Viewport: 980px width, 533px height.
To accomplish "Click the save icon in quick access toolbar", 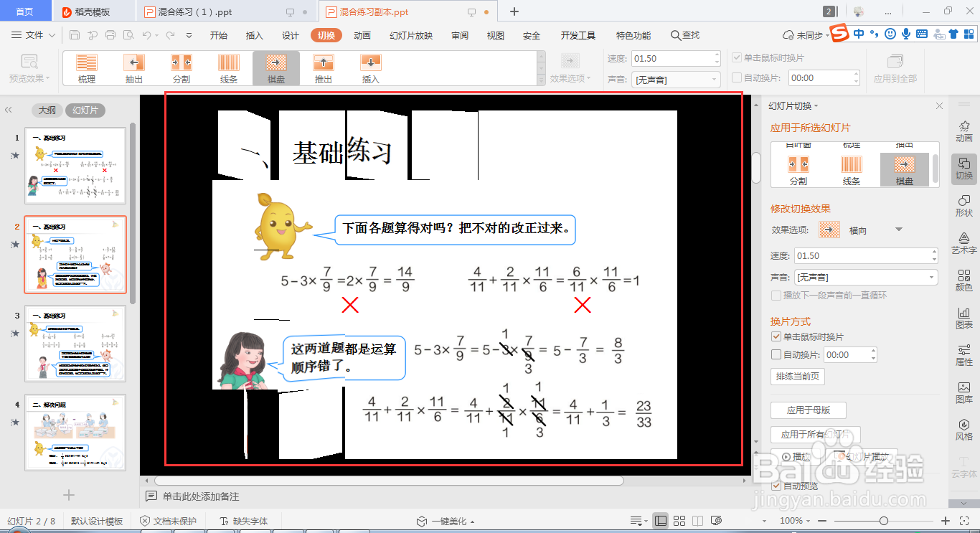I will (75, 35).
